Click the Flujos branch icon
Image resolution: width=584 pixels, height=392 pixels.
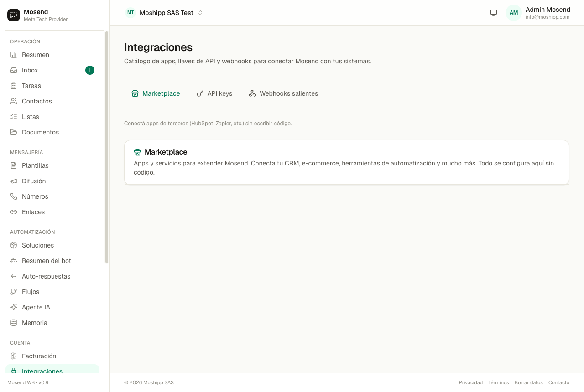[x=14, y=292]
